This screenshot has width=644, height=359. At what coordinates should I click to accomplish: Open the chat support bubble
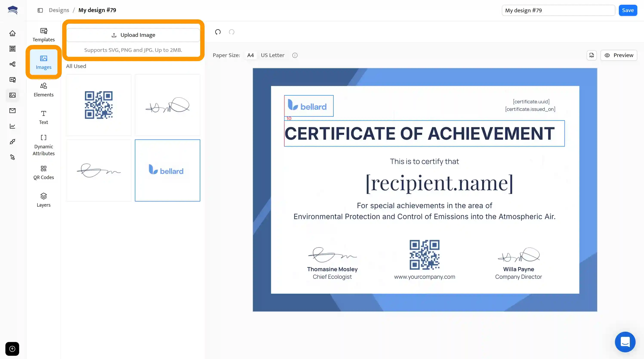[625, 342]
